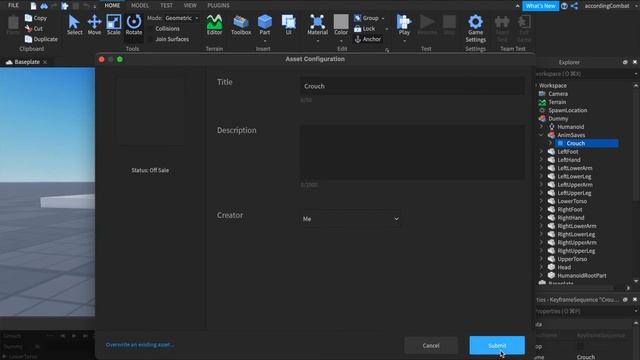This screenshot has width=640, height=360.
Task: Switch to the PLUGINS ribbon tab
Action: point(218,5)
